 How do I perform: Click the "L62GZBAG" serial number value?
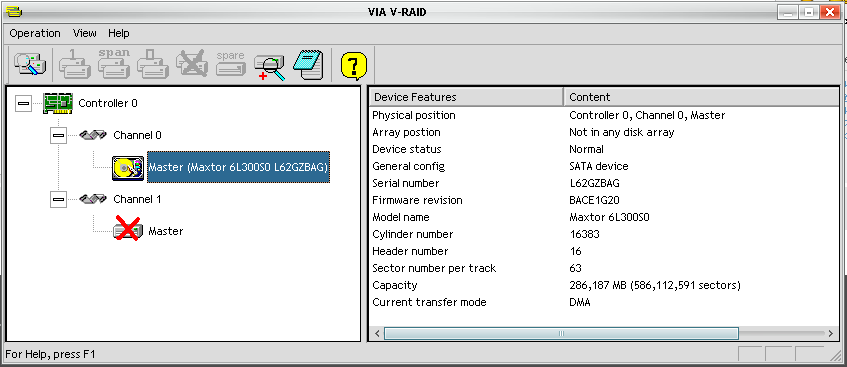[594, 183]
